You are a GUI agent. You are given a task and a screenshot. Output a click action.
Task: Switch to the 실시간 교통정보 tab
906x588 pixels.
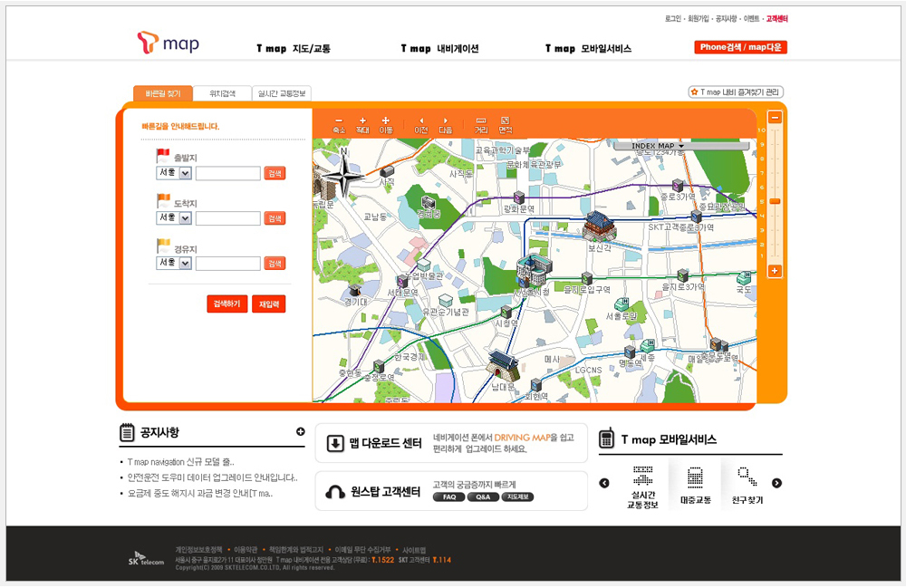282,93
